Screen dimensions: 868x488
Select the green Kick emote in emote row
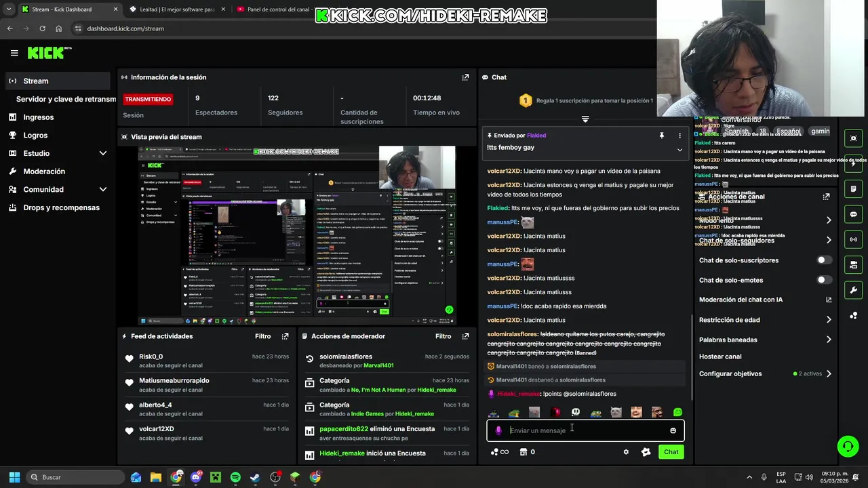pyautogui.click(x=677, y=412)
